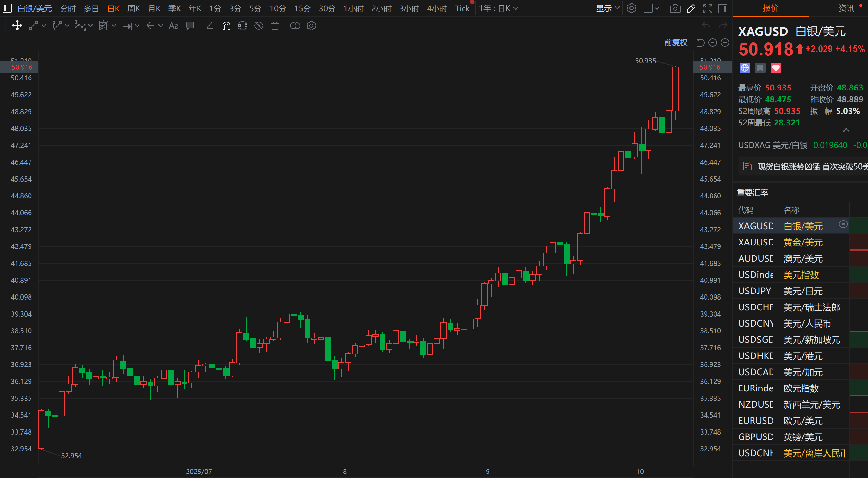Click the 前复权 adjustment link

click(675, 42)
